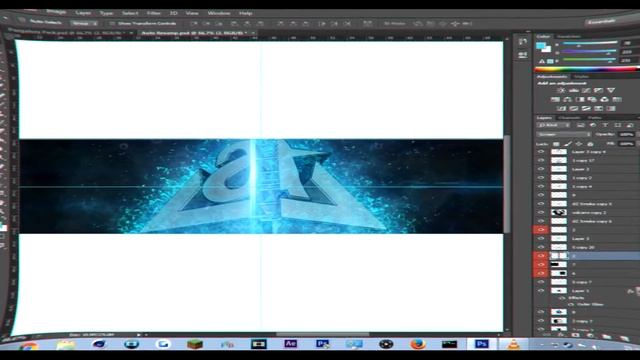Filter layers by pixel layers icon
The height and width of the screenshot is (360, 640).
581,125
